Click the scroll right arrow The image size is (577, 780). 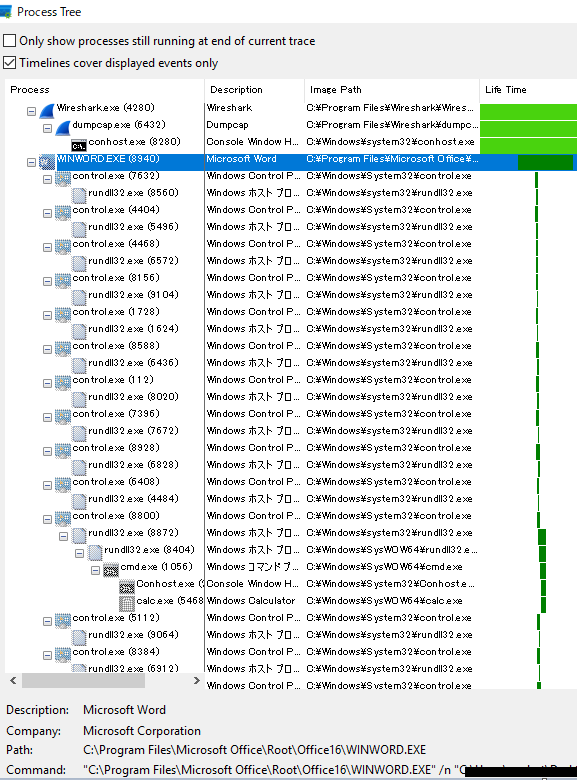coord(197,680)
